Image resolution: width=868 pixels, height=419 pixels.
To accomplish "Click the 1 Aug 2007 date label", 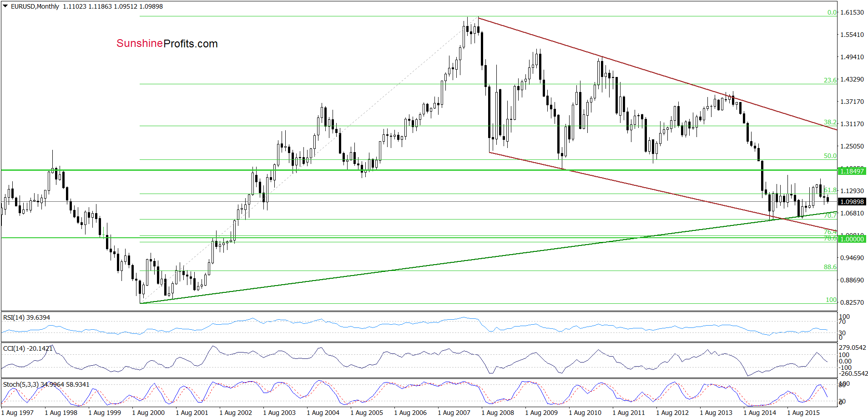I will click(x=454, y=413).
